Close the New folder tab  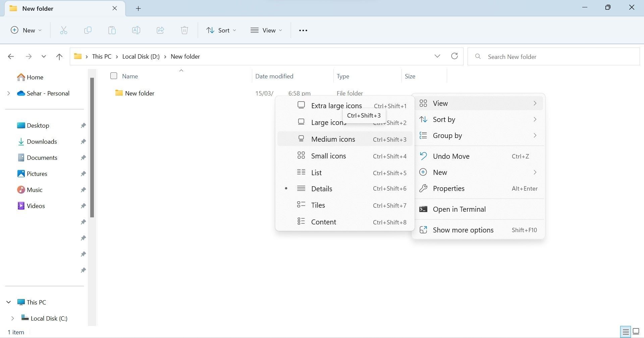click(x=115, y=8)
